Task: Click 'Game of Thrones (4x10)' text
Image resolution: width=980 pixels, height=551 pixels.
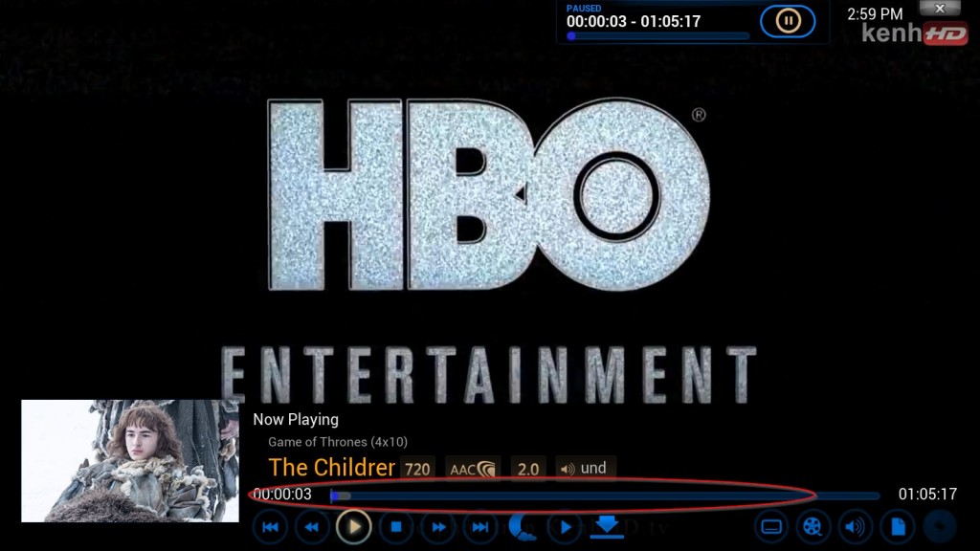Action: (x=338, y=442)
